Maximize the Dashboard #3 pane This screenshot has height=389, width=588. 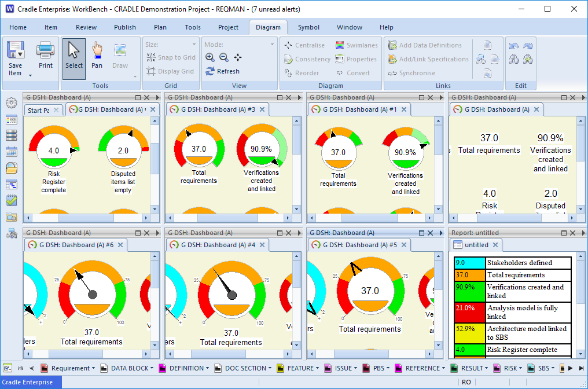[280, 97]
